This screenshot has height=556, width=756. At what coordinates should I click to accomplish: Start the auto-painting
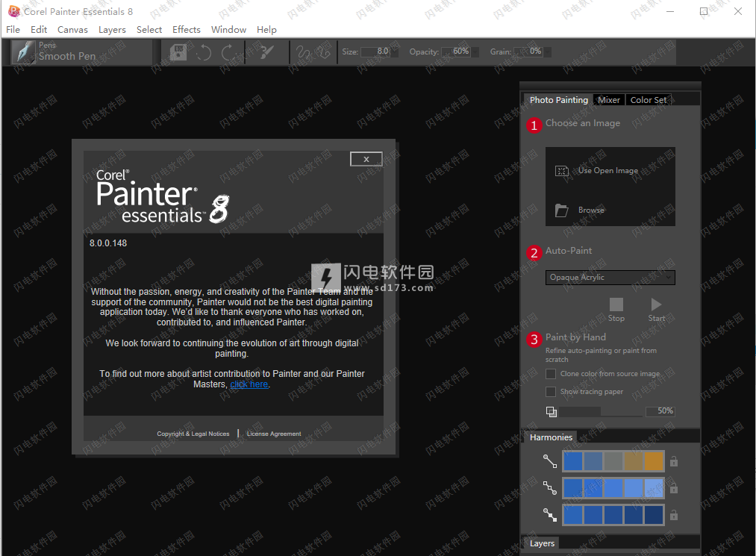[x=656, y=310]
